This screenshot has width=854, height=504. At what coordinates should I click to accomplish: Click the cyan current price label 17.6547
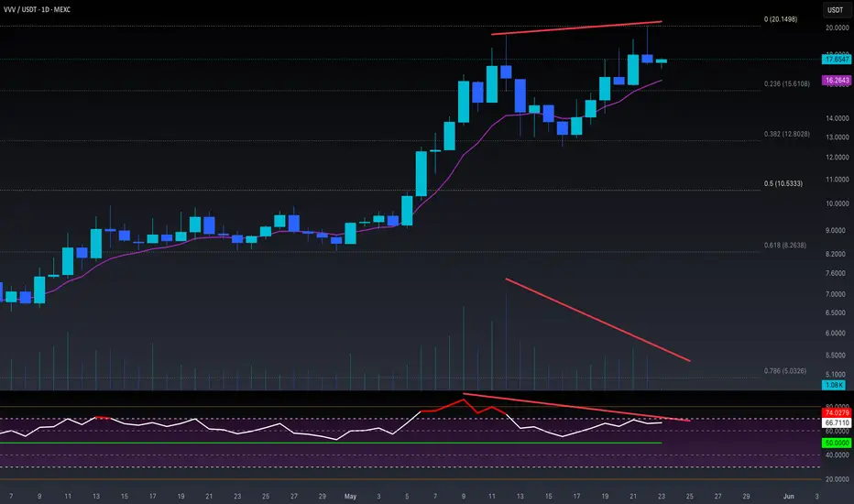point(837,59)
